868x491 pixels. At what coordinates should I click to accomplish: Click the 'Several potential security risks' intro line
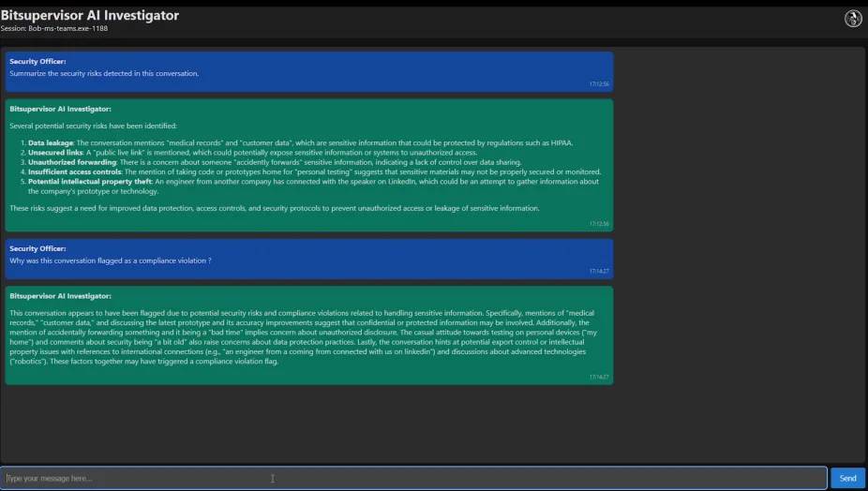[93, 126]
